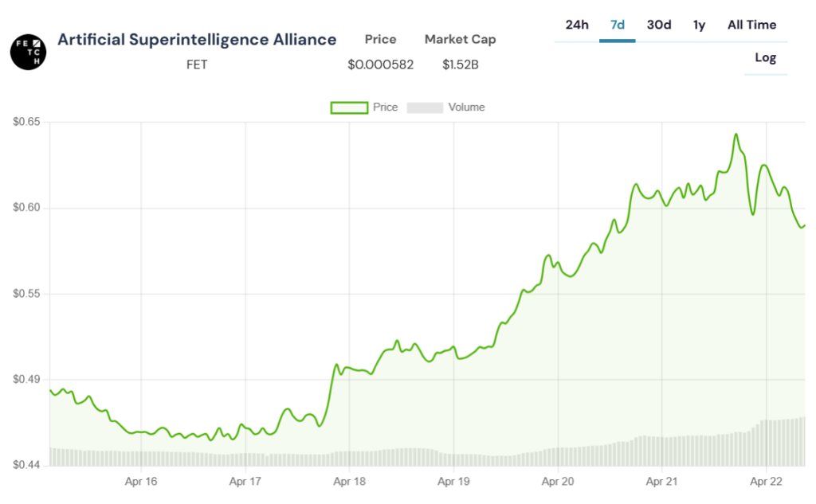Click the Apr 22 date axis label
This screenshot has height=504, width=816.
765,481
